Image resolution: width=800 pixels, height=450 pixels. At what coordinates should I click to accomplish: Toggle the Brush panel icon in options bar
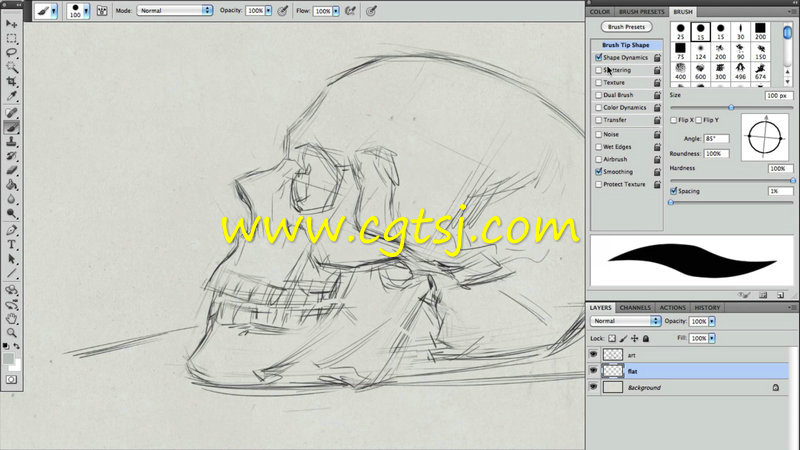102,10
